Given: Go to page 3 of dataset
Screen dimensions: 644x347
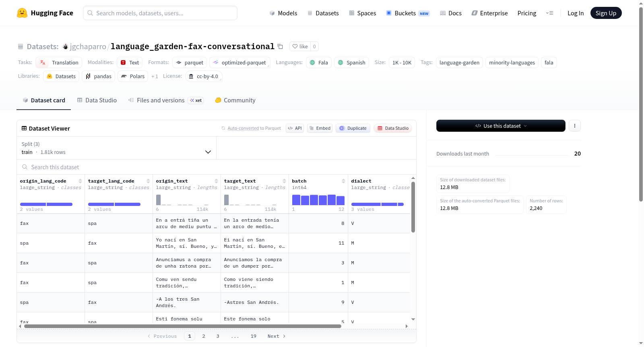Looking at the screenshot, I should (218, 336).
